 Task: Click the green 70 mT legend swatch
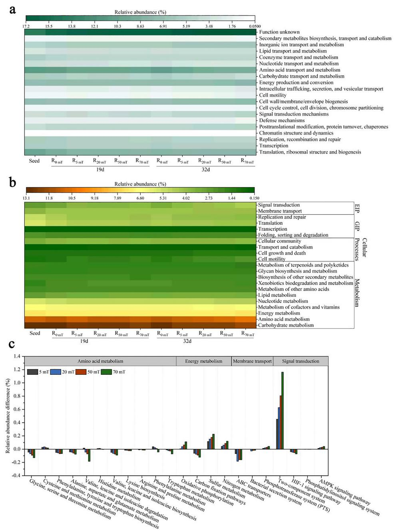[106, 372]
